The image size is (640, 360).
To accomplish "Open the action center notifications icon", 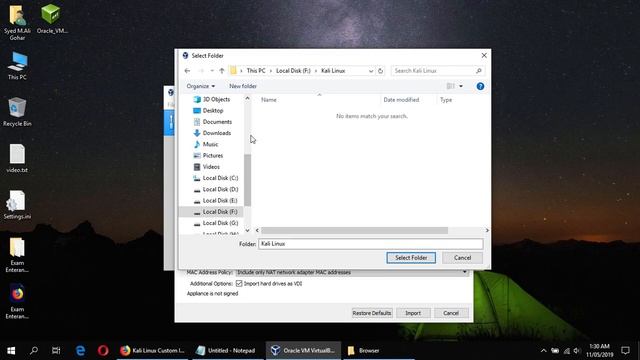I will tap(625, 351).
